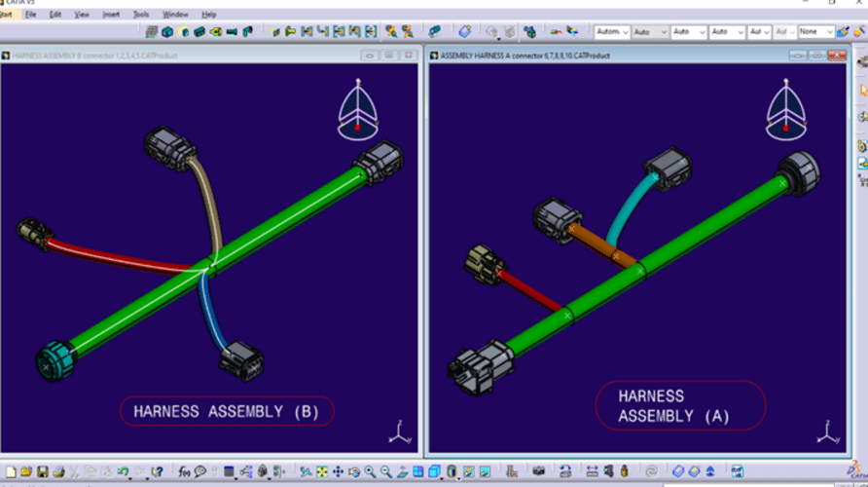Click the Zoom Out magnifier icon
This screenshot has height=487, width=868.
(386, 472)
